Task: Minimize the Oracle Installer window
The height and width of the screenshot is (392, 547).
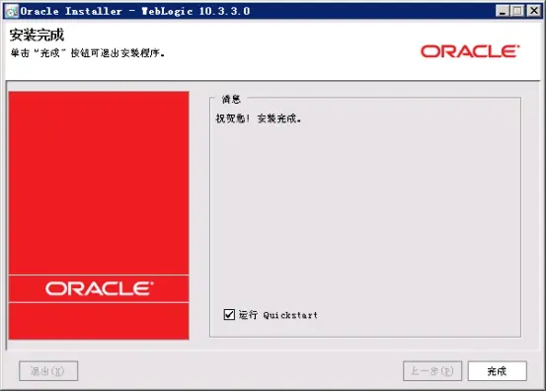Action: click(x=502, y=11)
